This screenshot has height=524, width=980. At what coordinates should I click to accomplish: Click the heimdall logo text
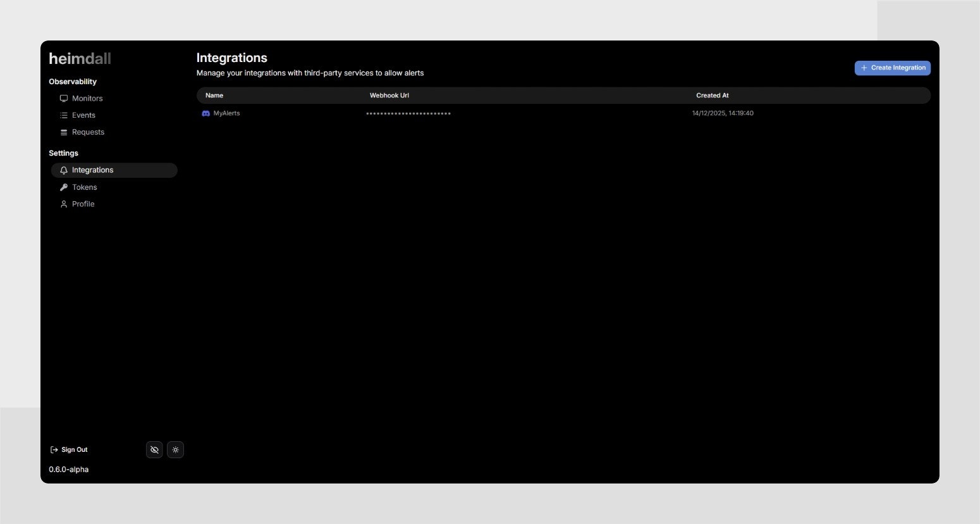[x=80, y=58]
